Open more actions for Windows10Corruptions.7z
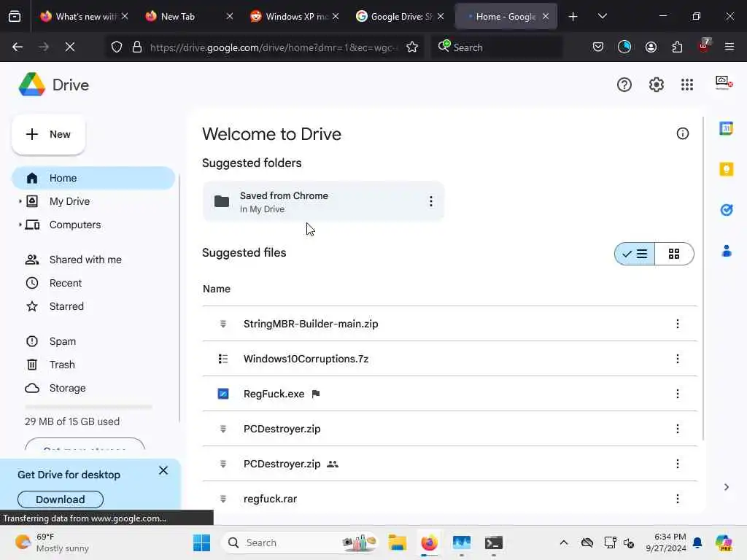Screen dimensions: 747x560 coord(678,359)
